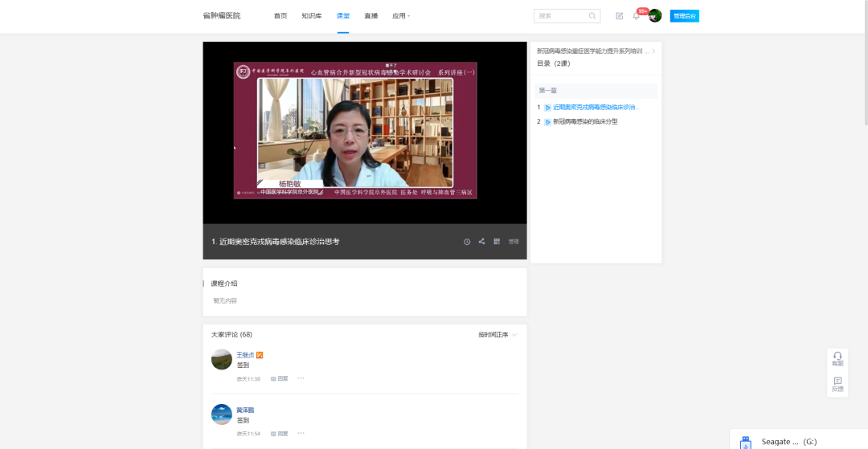
Task: Go to the 首页 tab
Action: pyautogui.click(x=280, y=16)
